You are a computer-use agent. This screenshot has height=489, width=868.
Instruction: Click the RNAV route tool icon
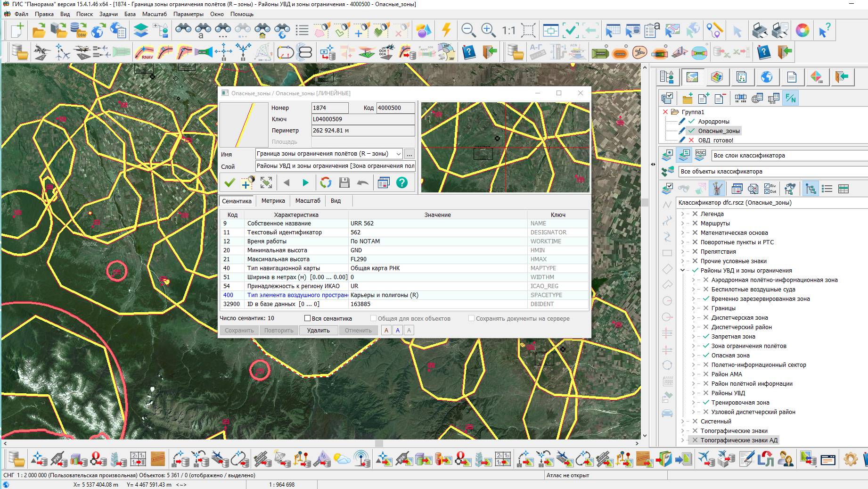[144, 52]
